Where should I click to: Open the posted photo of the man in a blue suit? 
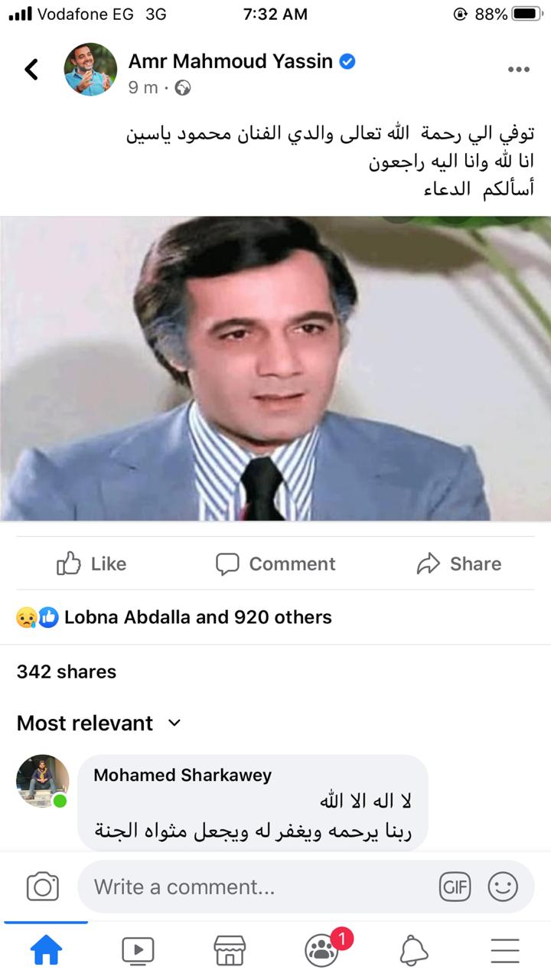(275, 368)
